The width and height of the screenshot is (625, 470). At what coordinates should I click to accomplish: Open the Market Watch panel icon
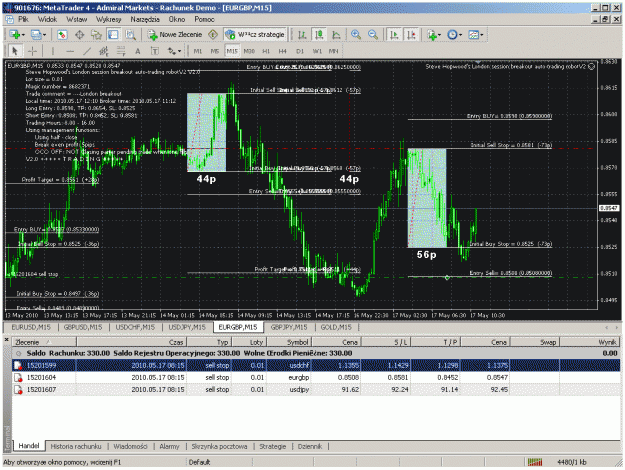pos(62,35)
